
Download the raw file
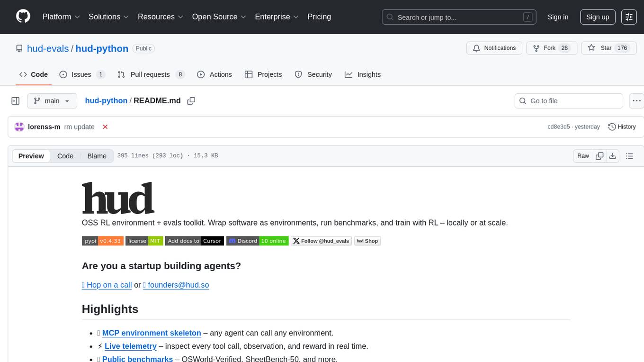[x=612, y=156]
